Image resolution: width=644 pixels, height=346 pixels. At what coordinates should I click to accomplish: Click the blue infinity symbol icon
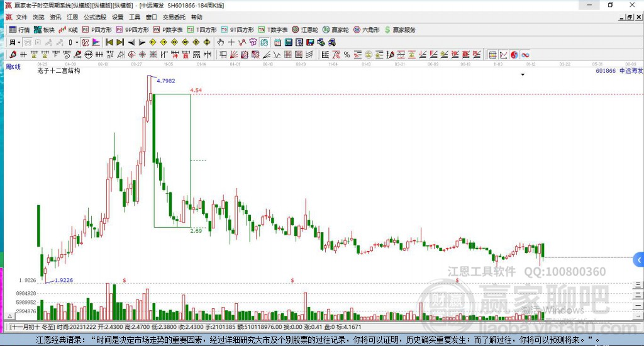coord(525,55)
